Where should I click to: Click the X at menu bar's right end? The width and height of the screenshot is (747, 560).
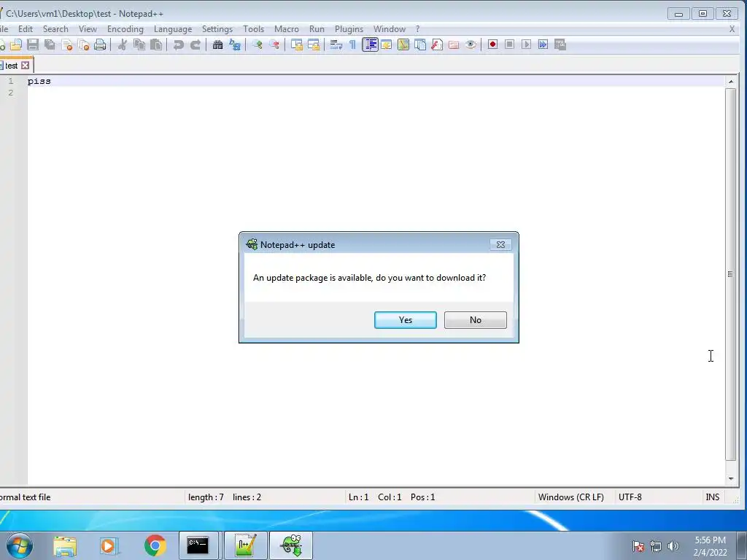pos(732,29)
